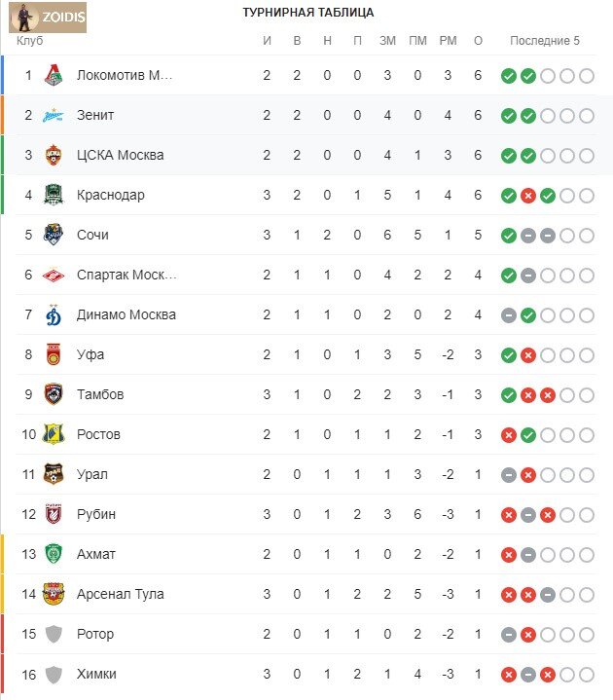The image size is (613, 700).
Task: Open the Арсенал Тула team page
Action: click(x=120, y=594)
